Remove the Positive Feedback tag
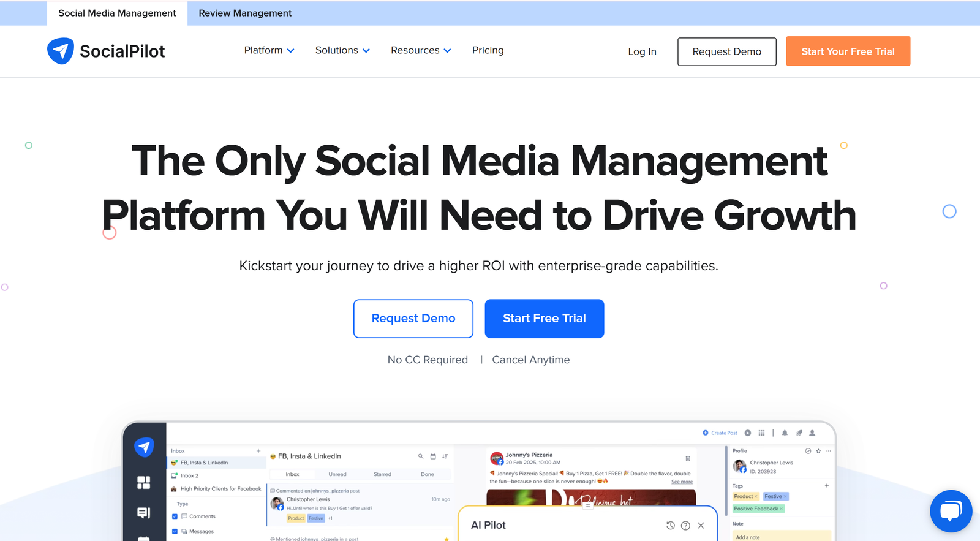This screenshot has width=980, height=541. (x=781, y=509)
